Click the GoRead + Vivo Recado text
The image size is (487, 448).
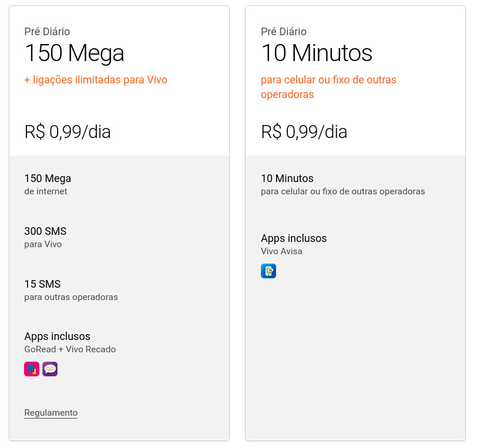[70, 349]
